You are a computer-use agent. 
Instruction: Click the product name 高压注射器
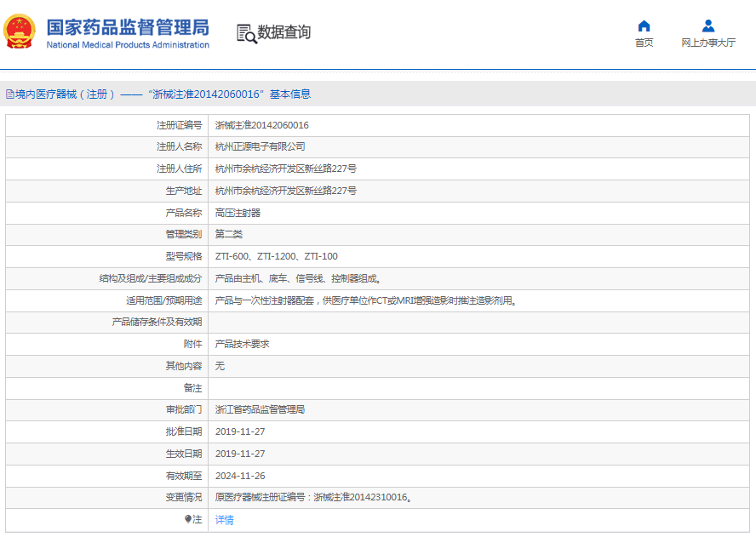point(238,213)
